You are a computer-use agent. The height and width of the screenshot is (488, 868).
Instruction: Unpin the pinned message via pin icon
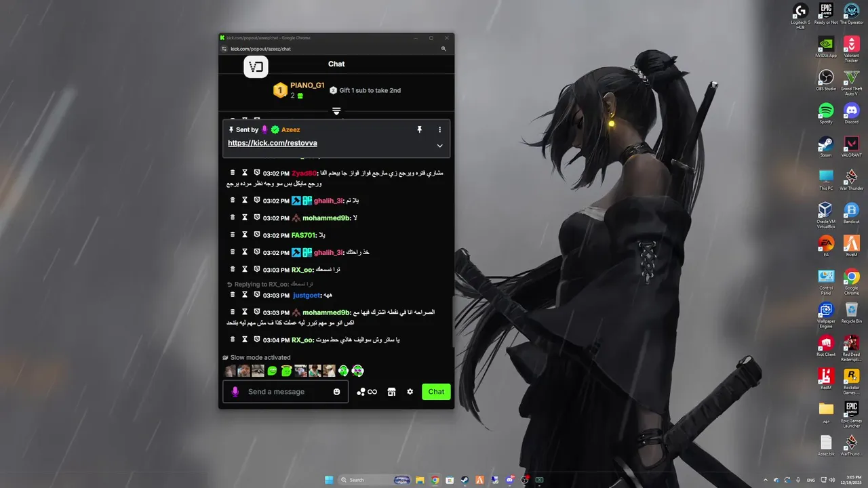(x=419, y=129)
